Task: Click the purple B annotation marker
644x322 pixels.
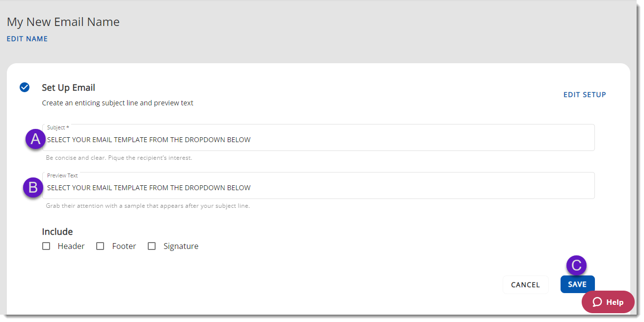Action: coord(33,188)
